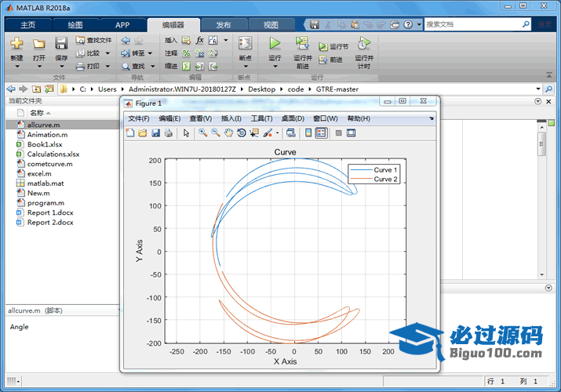
Task: Open the File (文件) menu in Figure 1
Action: pyautogui.click(x=139, y=118)
